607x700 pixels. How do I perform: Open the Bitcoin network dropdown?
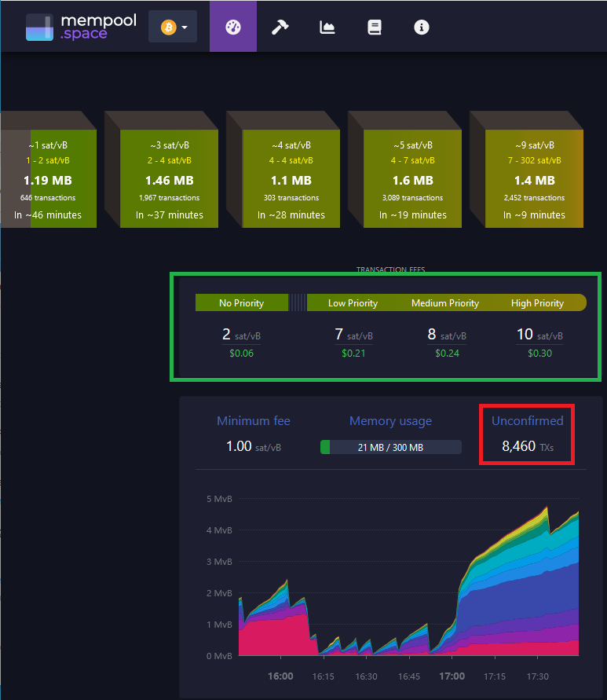click(x=173, y=27)
